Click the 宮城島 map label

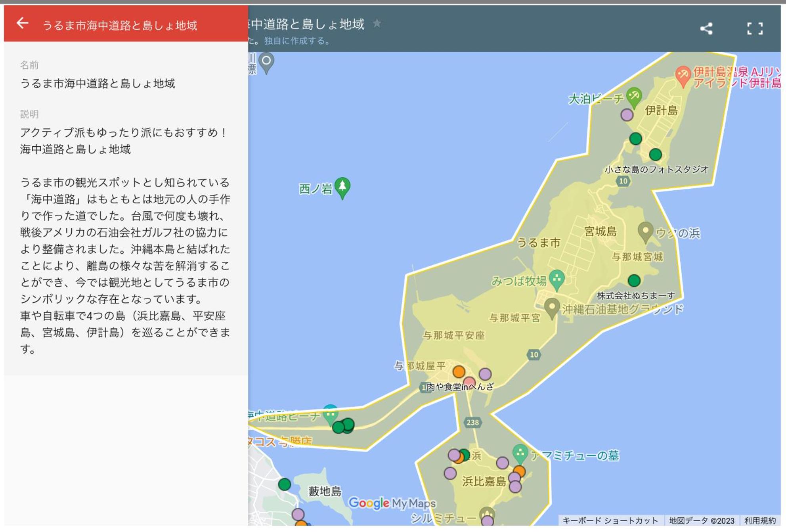[600, 231]
